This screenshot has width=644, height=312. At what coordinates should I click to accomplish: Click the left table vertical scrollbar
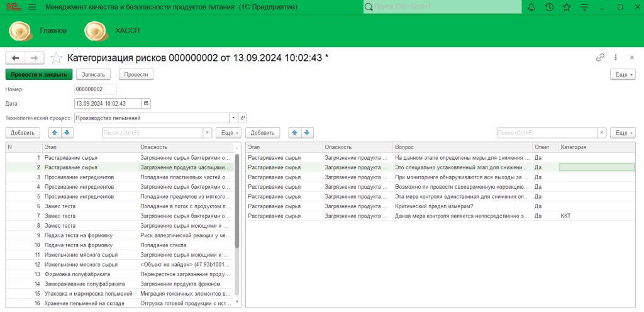pos(237,201)
